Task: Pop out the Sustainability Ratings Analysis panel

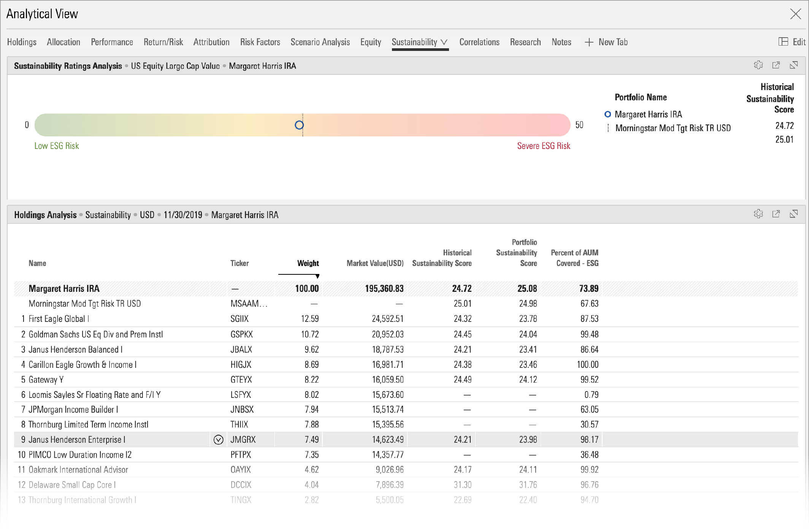Action: point(776,65)
